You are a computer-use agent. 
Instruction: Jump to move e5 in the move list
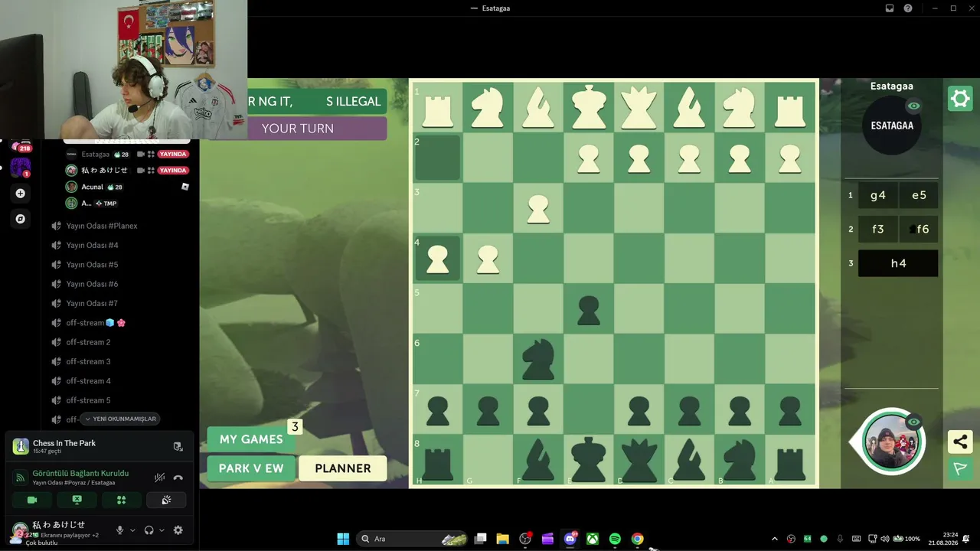tap(919, 195)
